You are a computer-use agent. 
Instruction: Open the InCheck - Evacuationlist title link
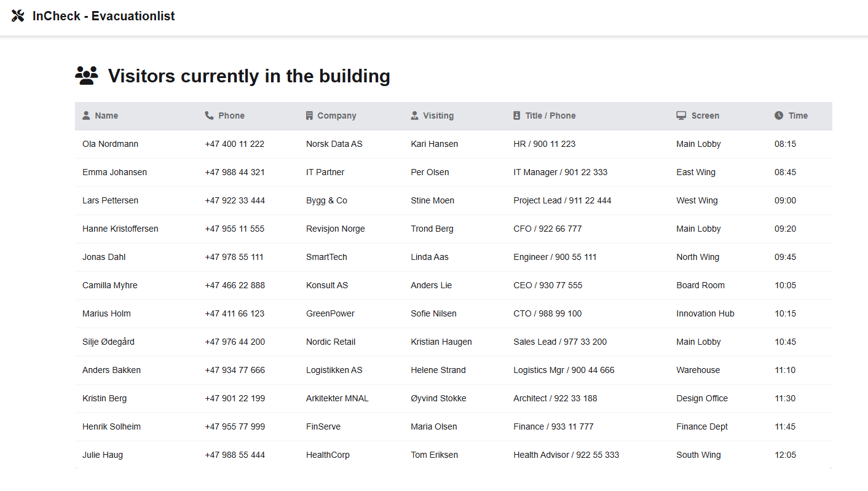(x=103, y=16)
